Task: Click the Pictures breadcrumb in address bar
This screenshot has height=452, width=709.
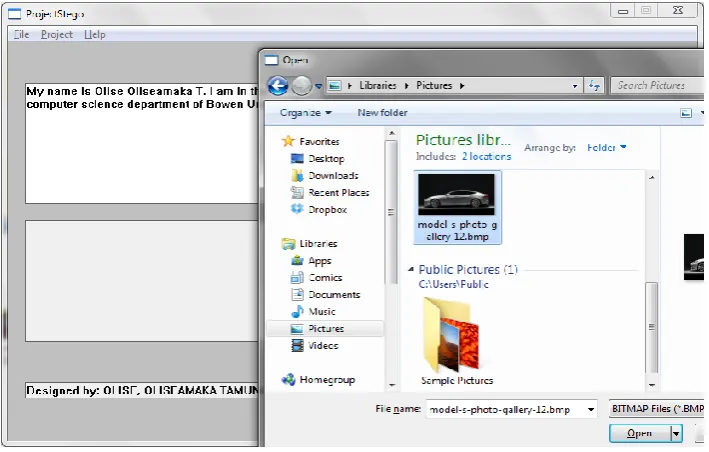Action: pyautogui.click(x=434, y=85)
